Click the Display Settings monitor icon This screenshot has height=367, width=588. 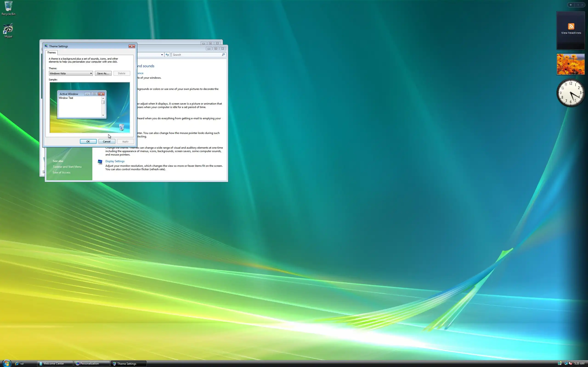(100, 162)
